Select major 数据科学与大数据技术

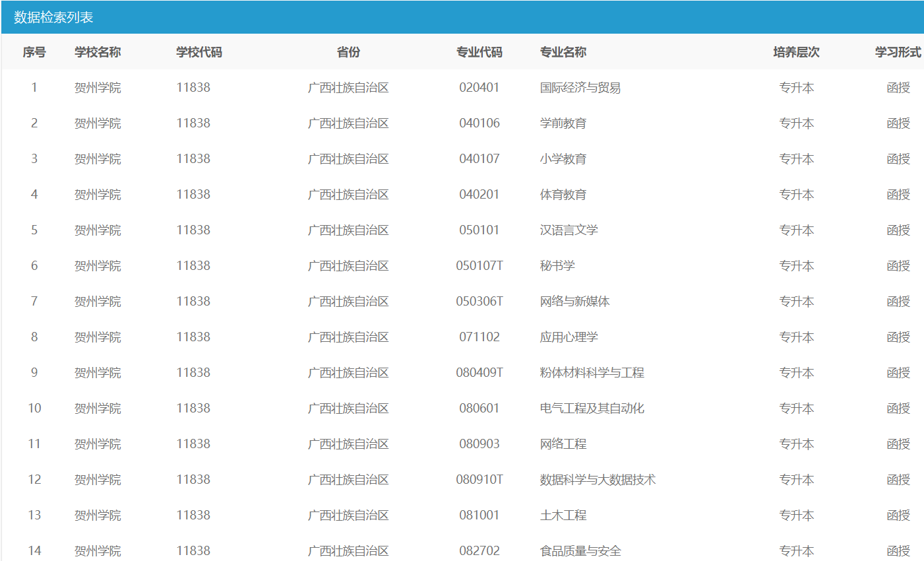point(598,480)
